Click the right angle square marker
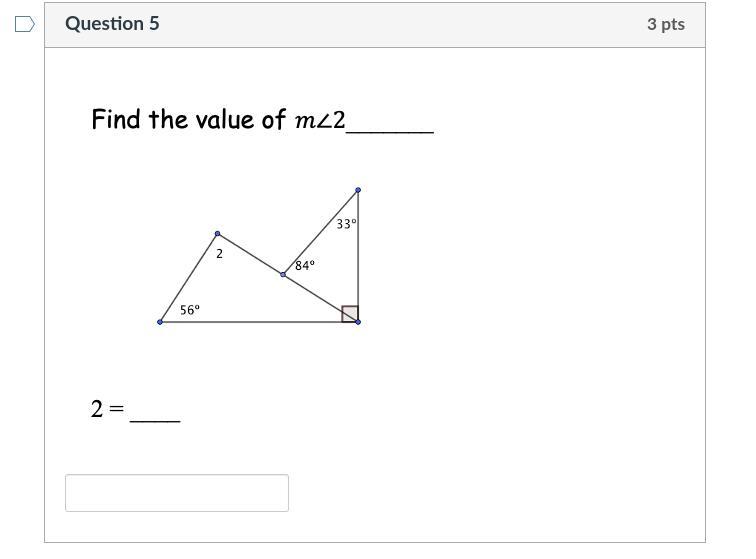756x559 pixels. click(350, 314)
